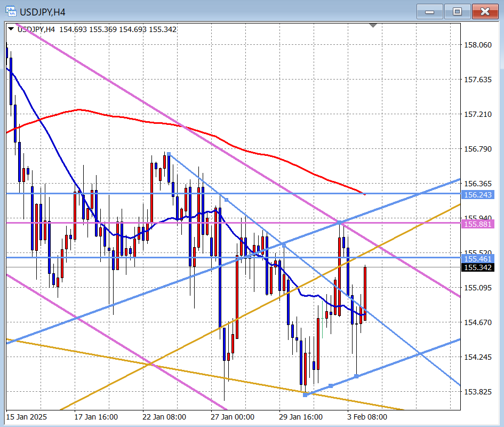Image resolution: width=504 pixels, height=427 pixels.
Task: Select the 156.243 blue price level label
Action: point(478,194)
